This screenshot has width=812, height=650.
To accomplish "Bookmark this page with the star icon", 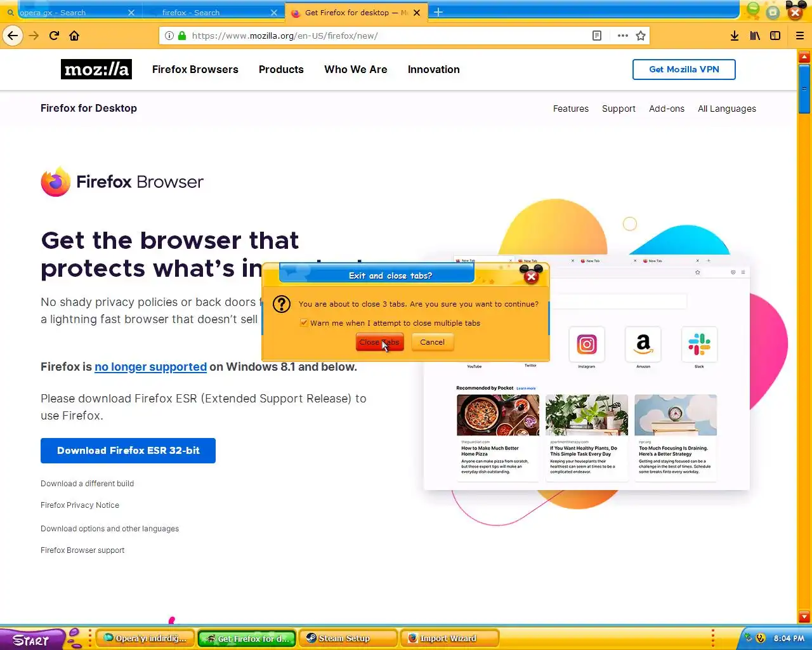I will [x=641, y=36].
